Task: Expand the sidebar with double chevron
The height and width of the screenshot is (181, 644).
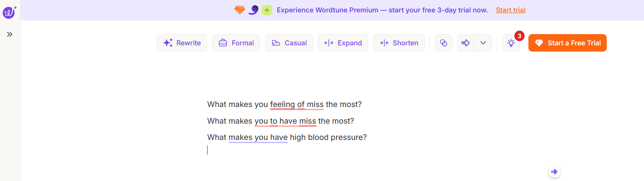Action: pyautogui.click(x=10, y=34)
